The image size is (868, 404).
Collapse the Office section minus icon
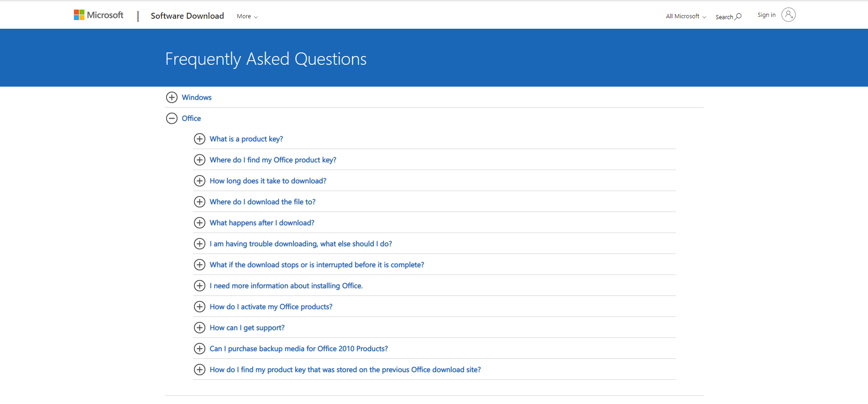pos(172,118)
